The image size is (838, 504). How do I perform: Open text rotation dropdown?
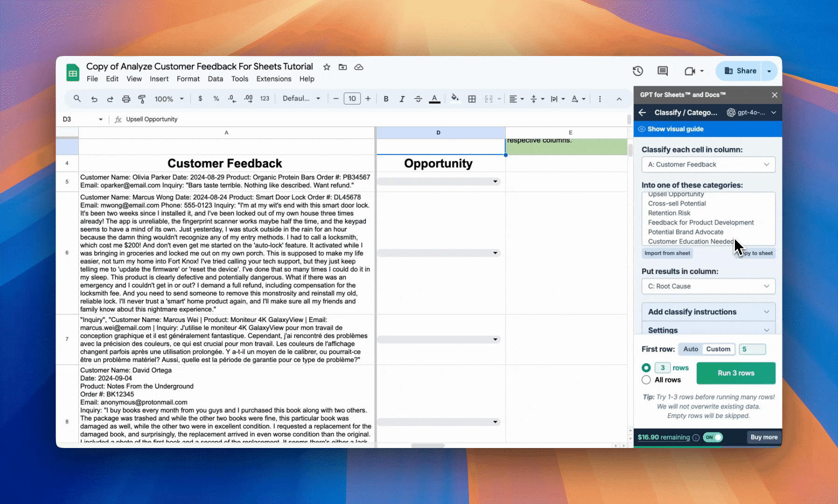(578, 99)
